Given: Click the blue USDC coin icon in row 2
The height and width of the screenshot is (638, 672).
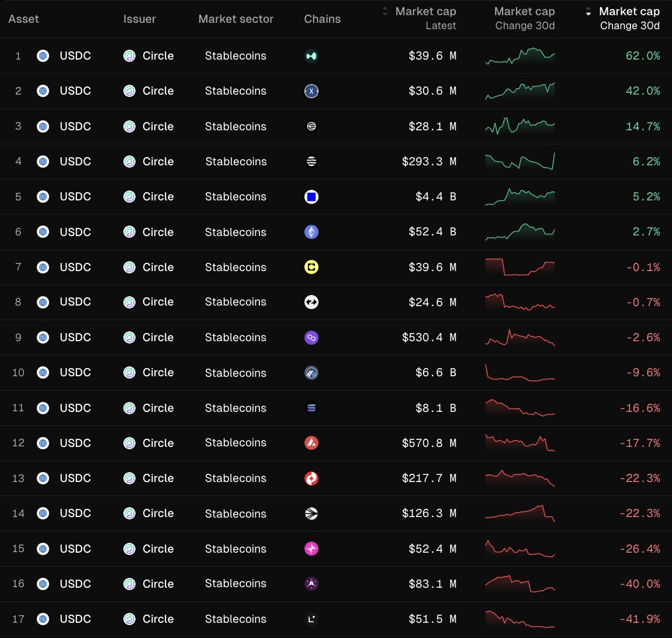Looking at the screenshot, I should coord(43,91).
